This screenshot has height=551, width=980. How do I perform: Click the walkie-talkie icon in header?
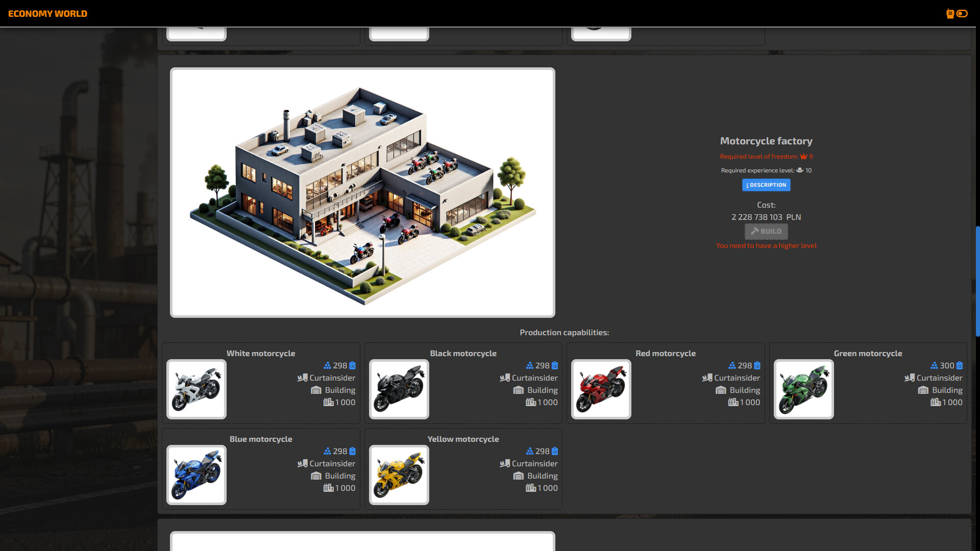pyautogui.click(x=950, y=14)
